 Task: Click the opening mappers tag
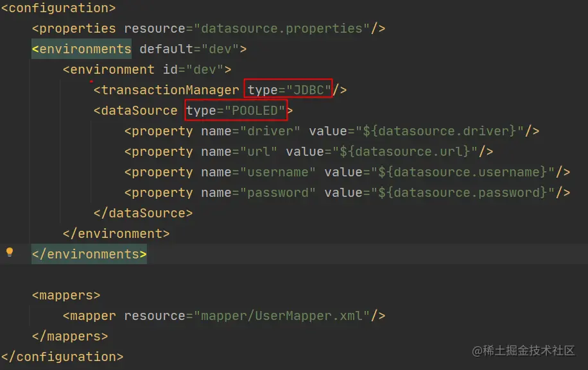(x=66, y=296)
